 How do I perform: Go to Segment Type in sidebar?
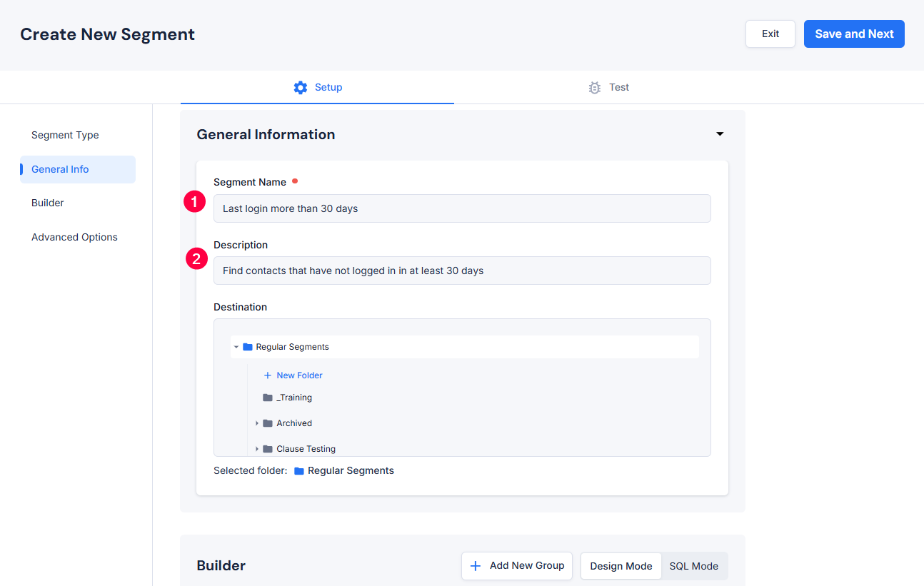pyautogui.click(x=65, y=135)
